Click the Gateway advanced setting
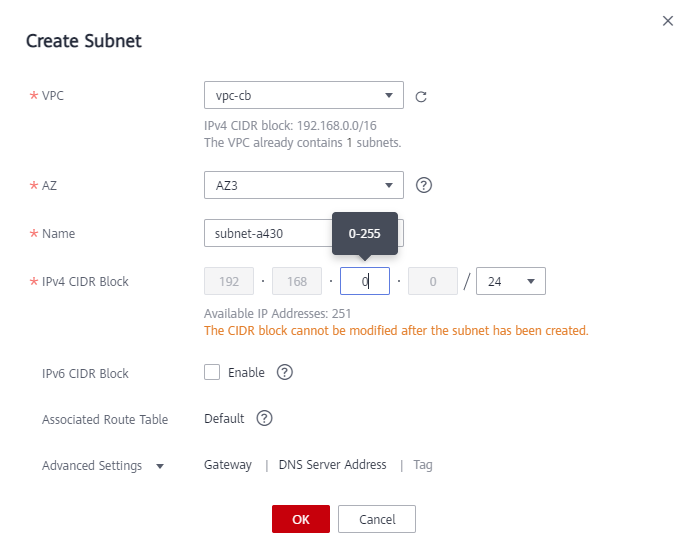 tap(227, 465)
